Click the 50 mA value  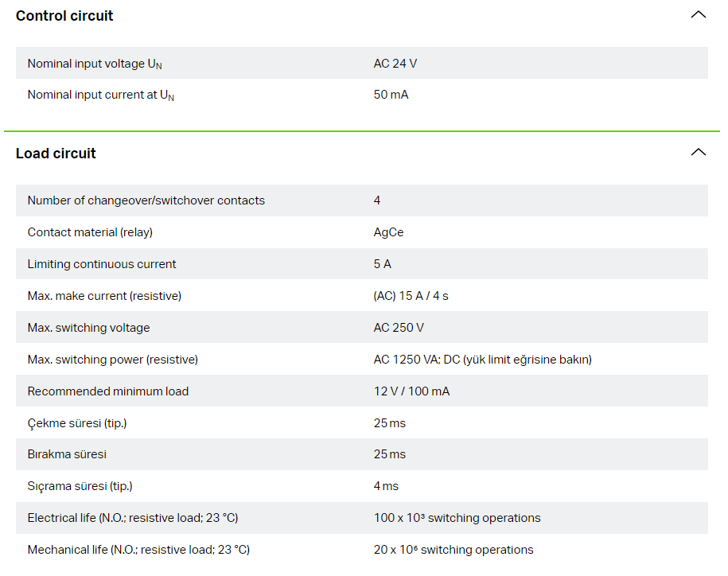coord(391,95)
